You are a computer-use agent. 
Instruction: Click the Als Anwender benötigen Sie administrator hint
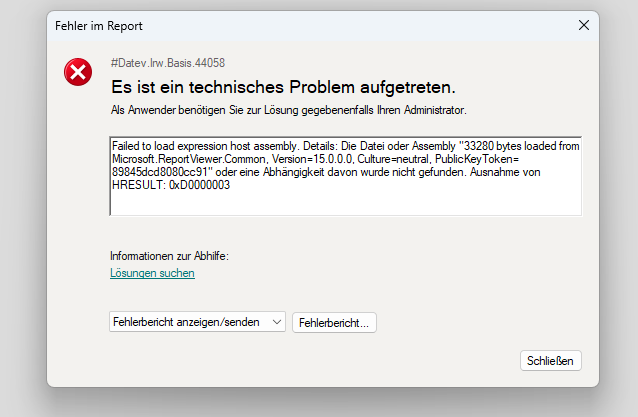(288, 110)
